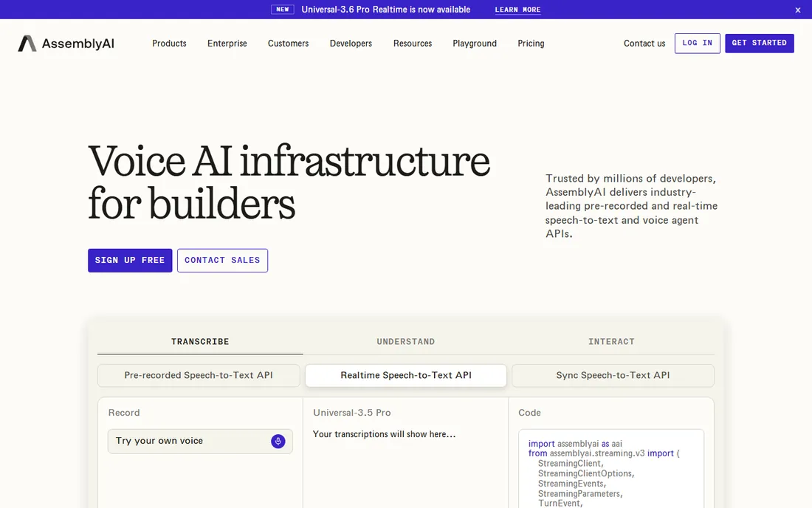Viewport: 812px width, 508px height.
Task: Click the Code panel label
Action: pos(530,413)
